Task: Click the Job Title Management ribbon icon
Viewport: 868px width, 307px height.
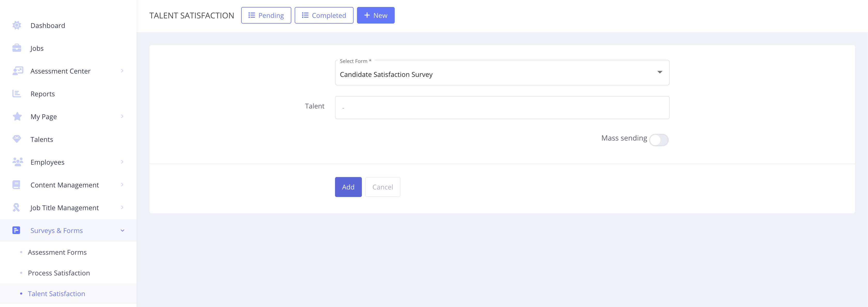Action: pyautogui.click(x=16, y=208)
